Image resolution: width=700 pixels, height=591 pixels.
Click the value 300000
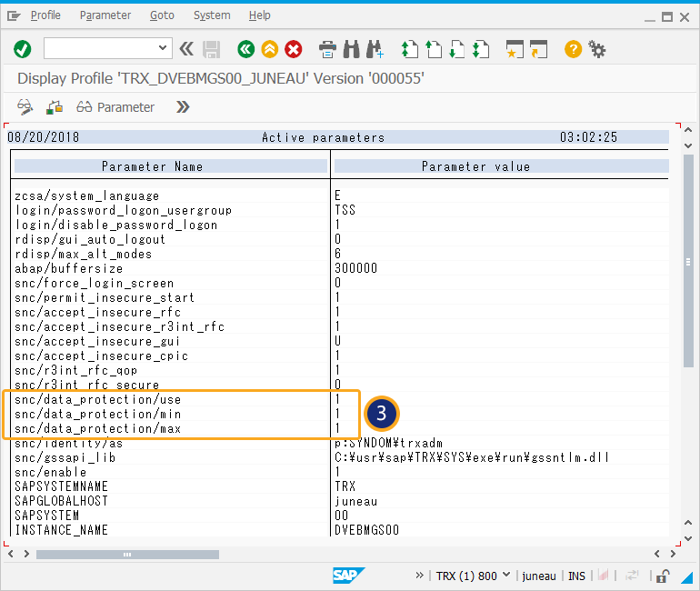355,268
